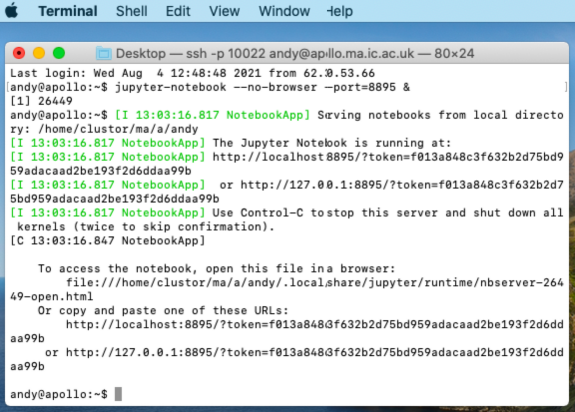
Task: Click 'Serving notebooks from local directo' text
Action: (440, 115)
